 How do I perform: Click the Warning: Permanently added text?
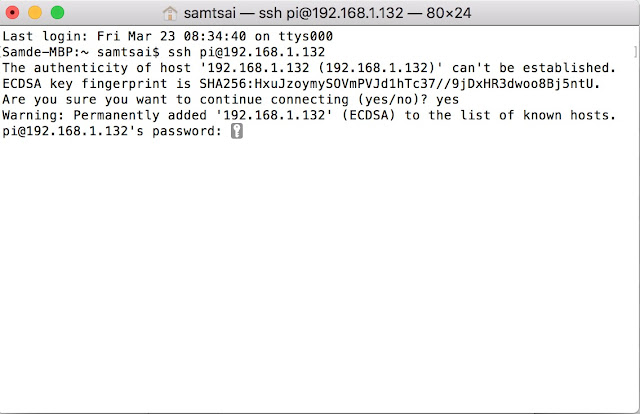point(104,115)
